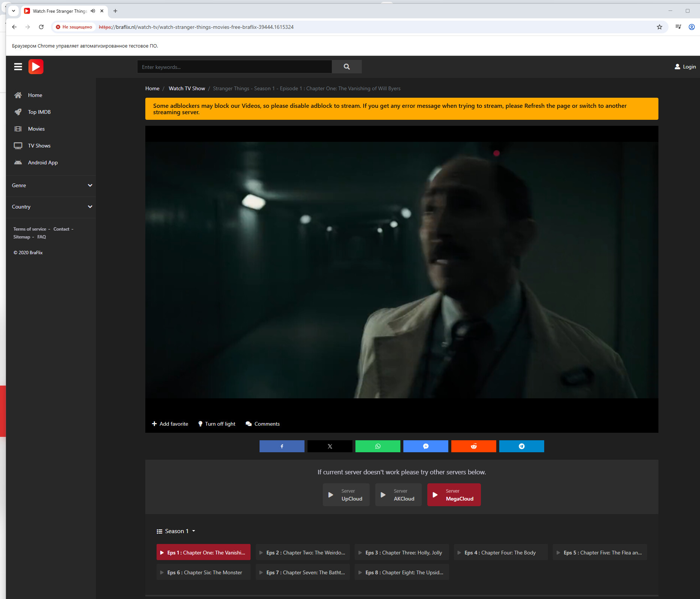
Task: Share via WhatsApp button
Action: 378,446
